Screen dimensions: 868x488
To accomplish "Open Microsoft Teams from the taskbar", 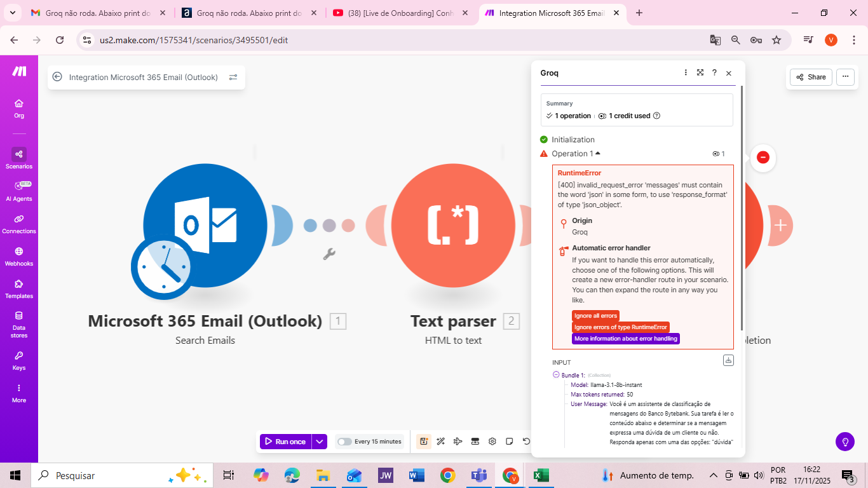I will tap(478, 475).
